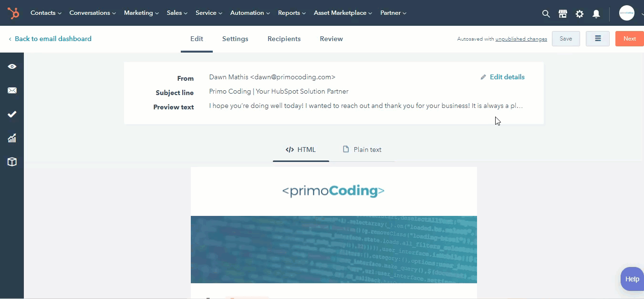Screen dimensions: 644x299
Task: Expand the Automation dropdown menu
Action: [249, 13]
